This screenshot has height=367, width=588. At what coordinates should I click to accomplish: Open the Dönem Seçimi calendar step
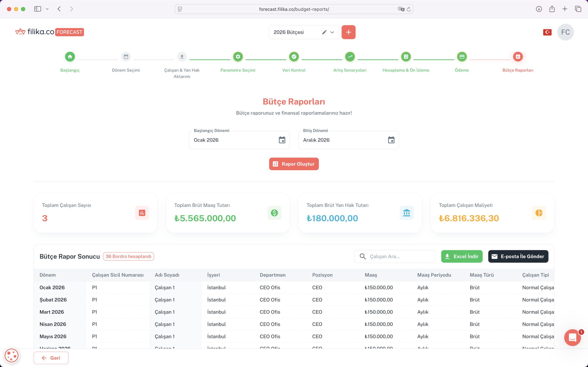[x=126, y=57]
